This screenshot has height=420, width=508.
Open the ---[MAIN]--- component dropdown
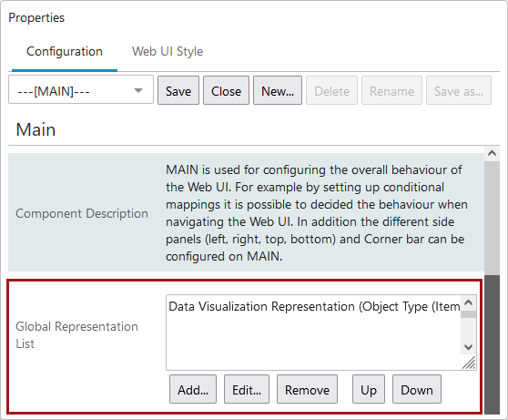pos(81,90)
